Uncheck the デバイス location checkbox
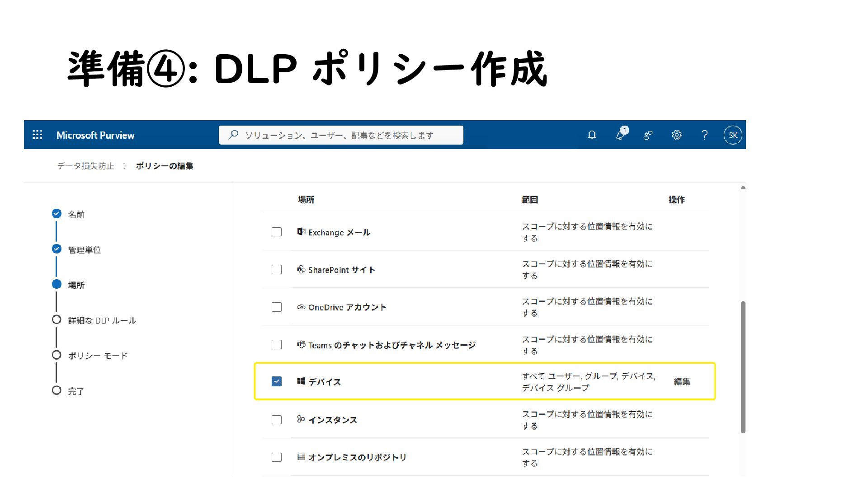868x488 pixels. (277, 381)
